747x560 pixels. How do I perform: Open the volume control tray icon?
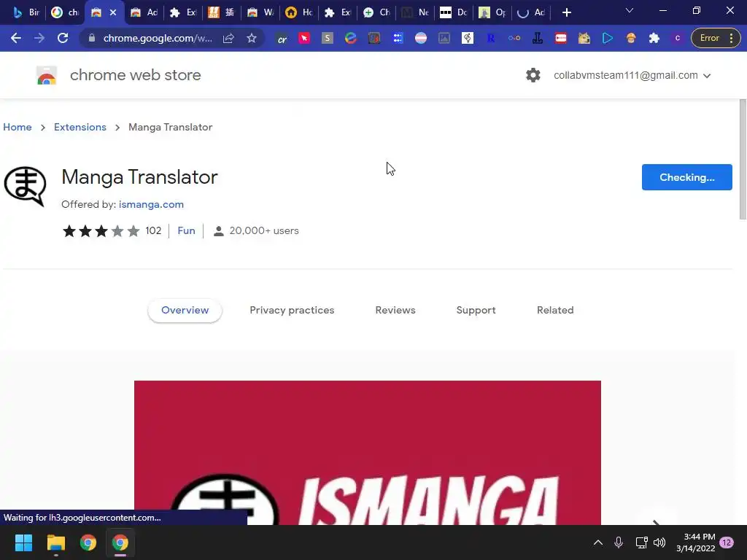pos(659,542)
